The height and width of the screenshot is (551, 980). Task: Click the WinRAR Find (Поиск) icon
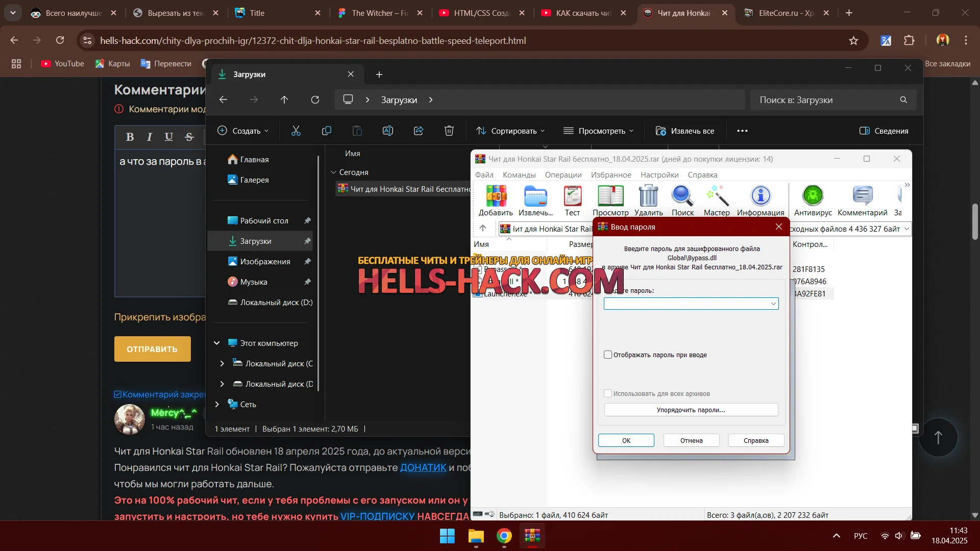click(682, 201)
